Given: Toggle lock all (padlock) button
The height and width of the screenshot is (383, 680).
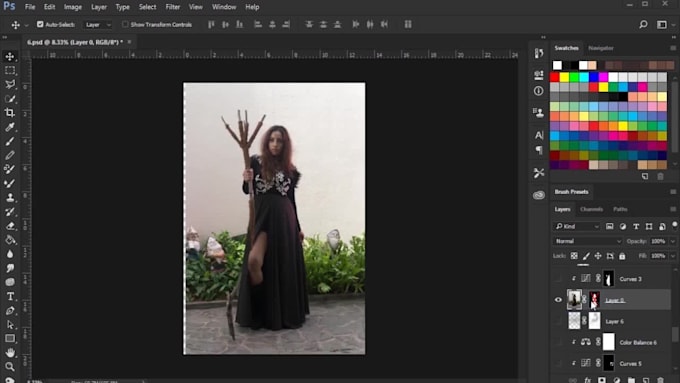Looking at the screenshot, I should point(622,256).
